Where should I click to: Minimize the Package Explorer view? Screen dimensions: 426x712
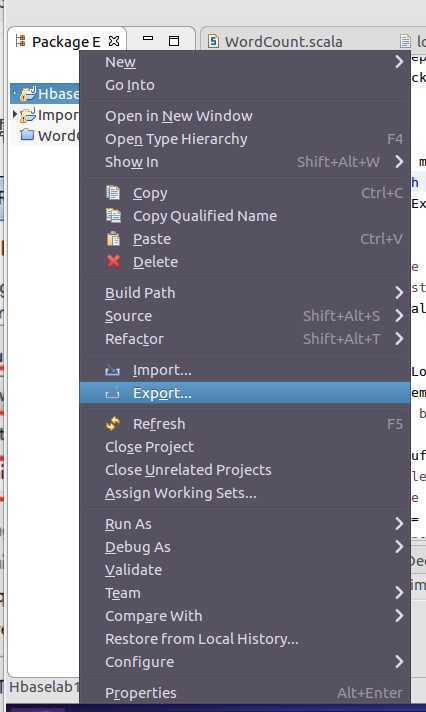point(148,39)
